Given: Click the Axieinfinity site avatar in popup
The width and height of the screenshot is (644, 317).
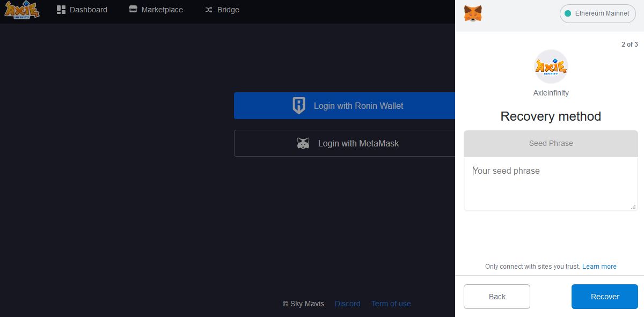Looking at the screenshot, I should [x=551, y=67].
